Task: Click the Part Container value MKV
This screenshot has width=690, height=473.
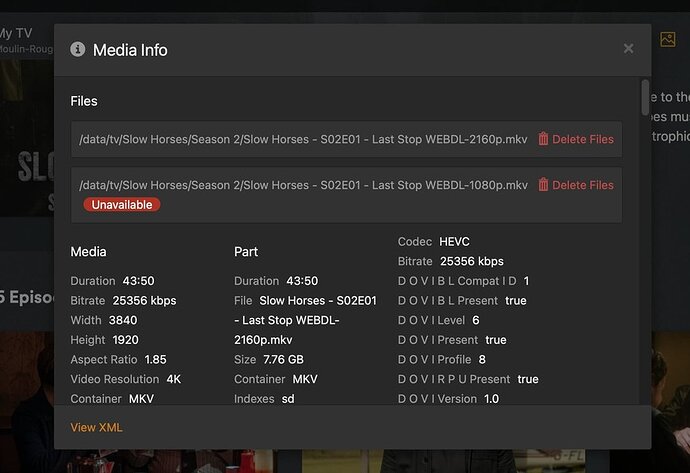Action: coord(305,379)
